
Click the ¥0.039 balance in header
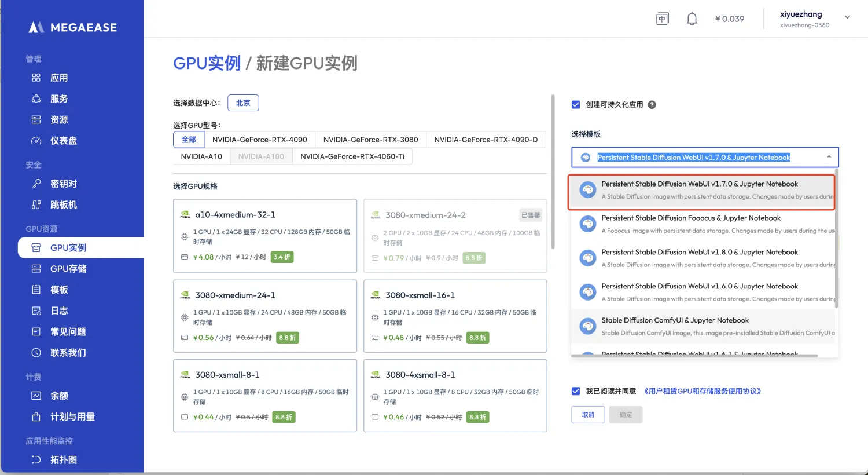coord(730,19)
